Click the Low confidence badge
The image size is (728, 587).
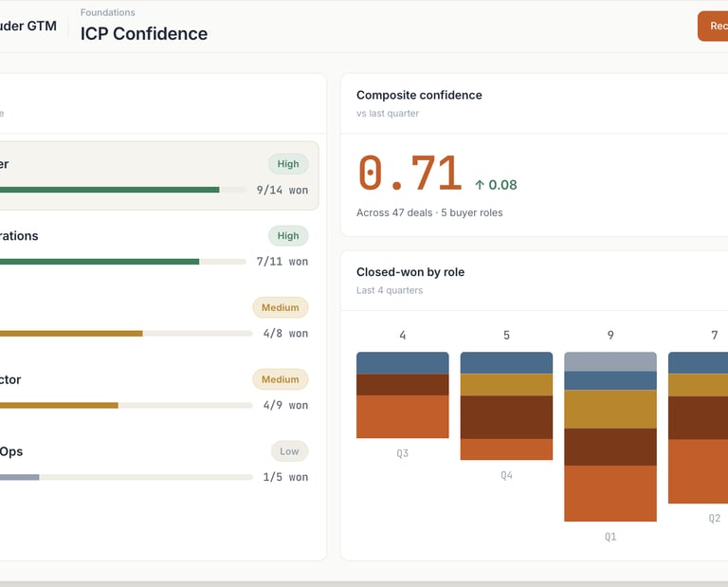(x=289, y=451)
